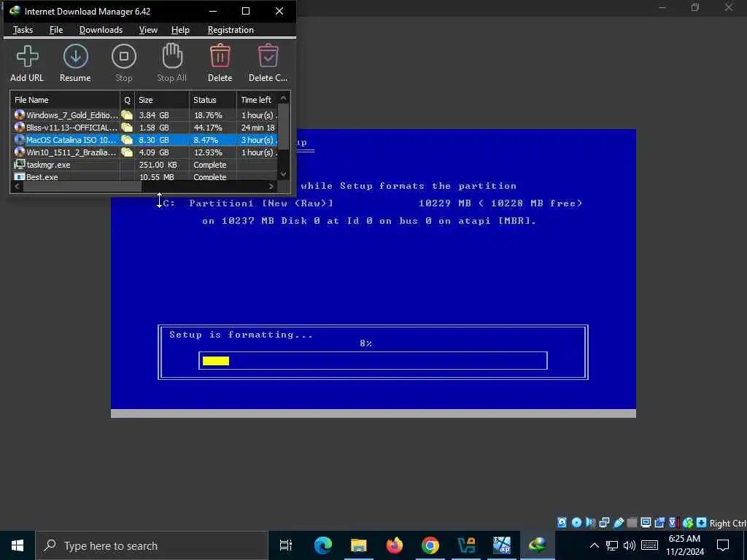This screenshot has width=747, height=560.
Task: Click the Type here to search box
Action: [152, 545]
